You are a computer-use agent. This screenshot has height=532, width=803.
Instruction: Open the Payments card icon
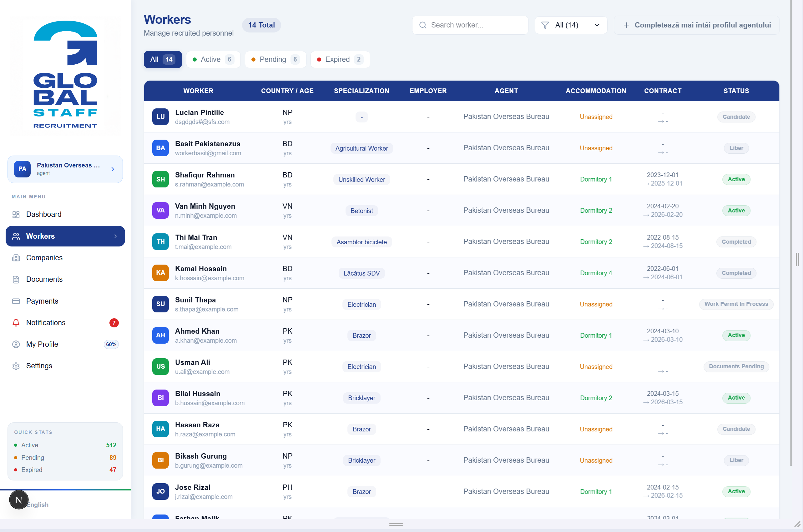pos(16,301)
